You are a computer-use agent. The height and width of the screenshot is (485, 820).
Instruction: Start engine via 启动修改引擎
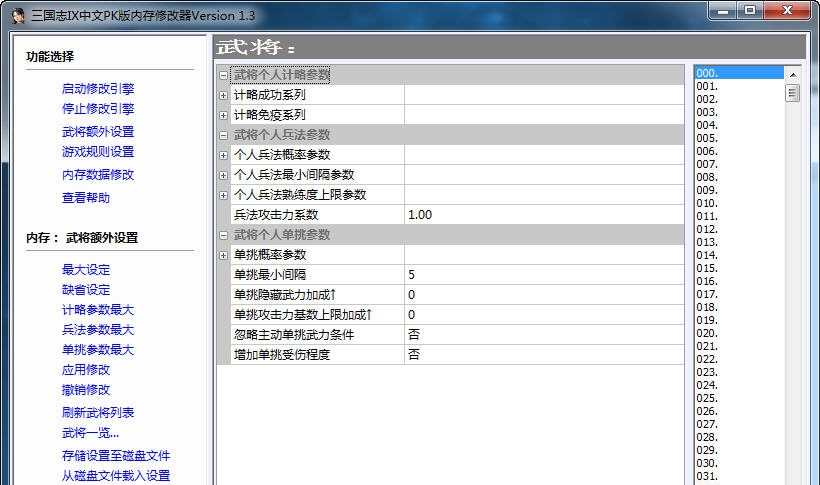(x=98, y=89)
